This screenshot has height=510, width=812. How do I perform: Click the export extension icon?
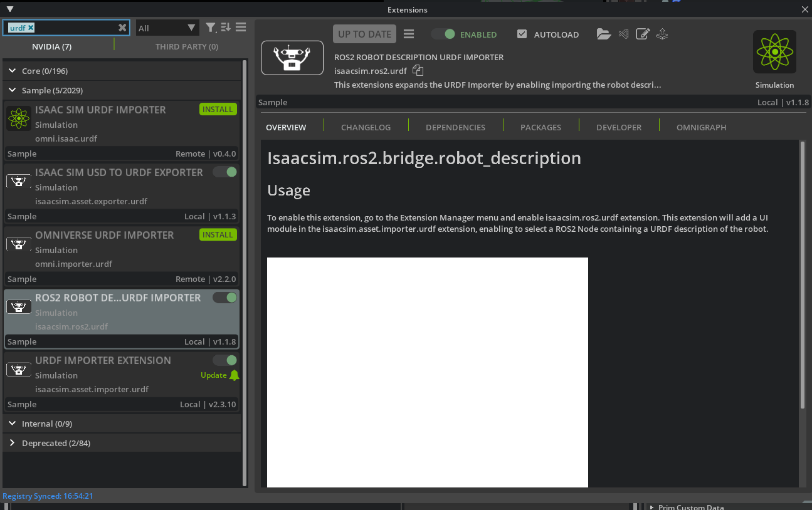(662, 34)
